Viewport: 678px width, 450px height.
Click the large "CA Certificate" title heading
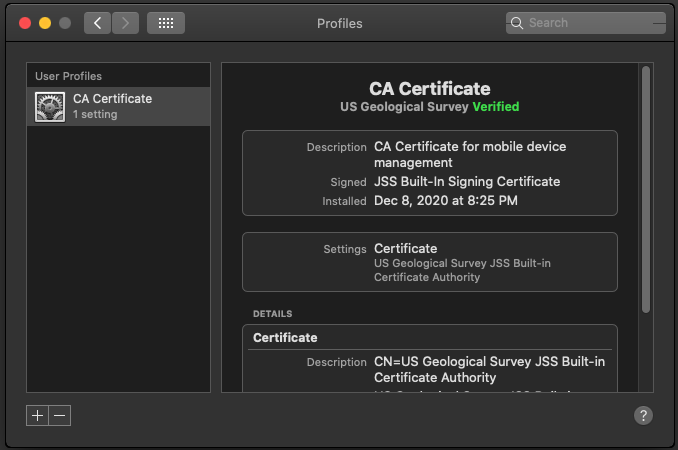click(x=429, y=89)
